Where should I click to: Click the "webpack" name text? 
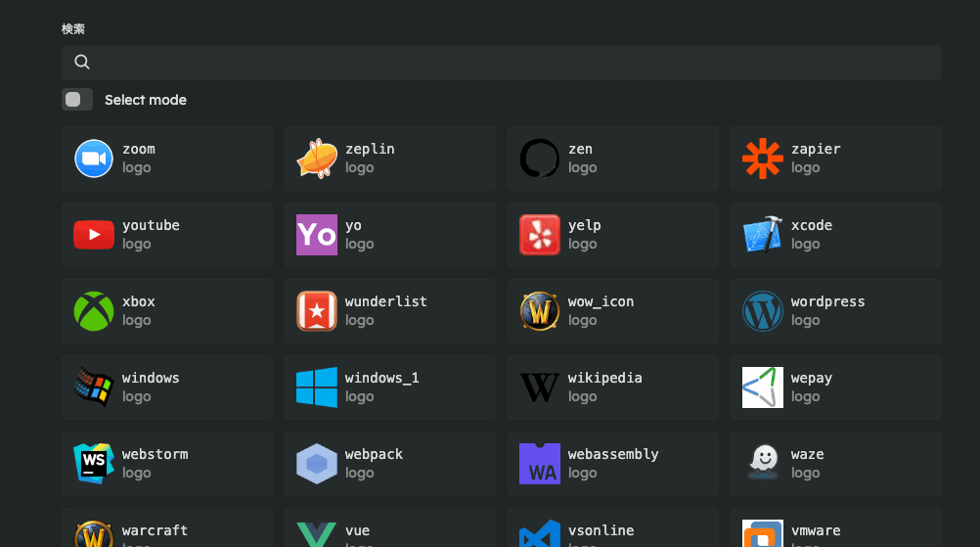pyautogui.click(x=374, y=454)
